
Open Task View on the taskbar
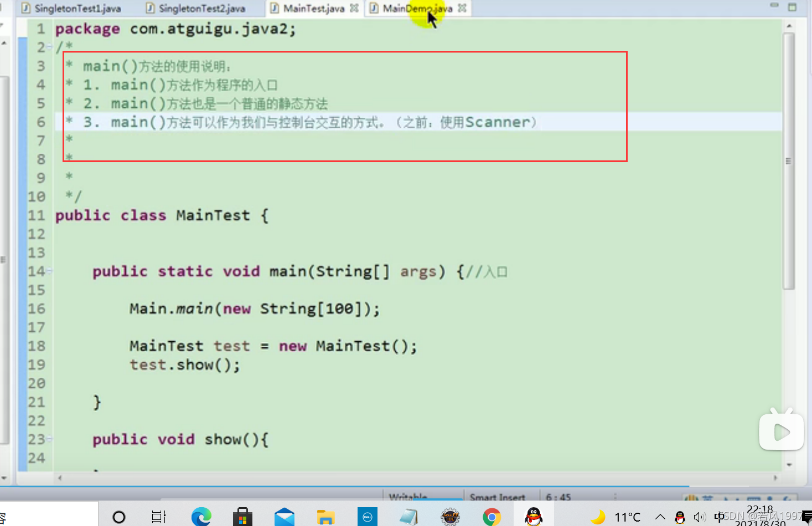[159, 517]
